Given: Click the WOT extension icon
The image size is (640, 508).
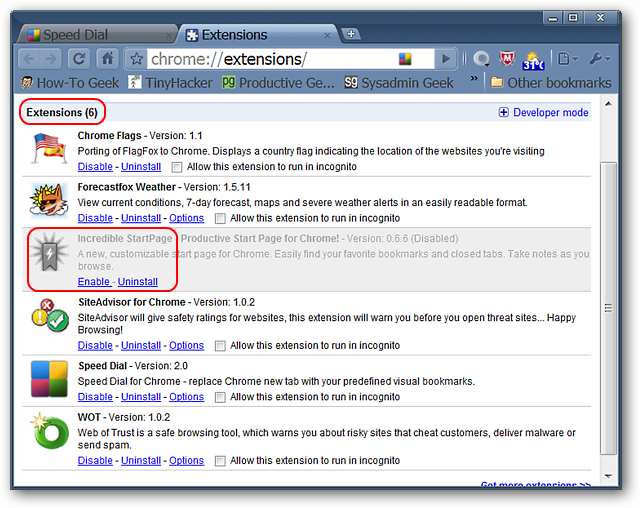Looking at the screenshot, I should click(50, 431).
